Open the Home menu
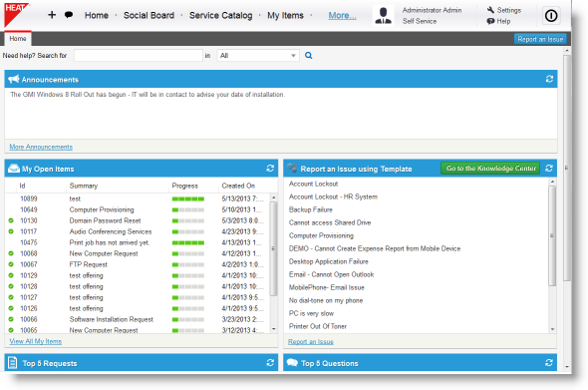Image resolution: width=588 pixels, height=390 pixels. coord(97,15)
